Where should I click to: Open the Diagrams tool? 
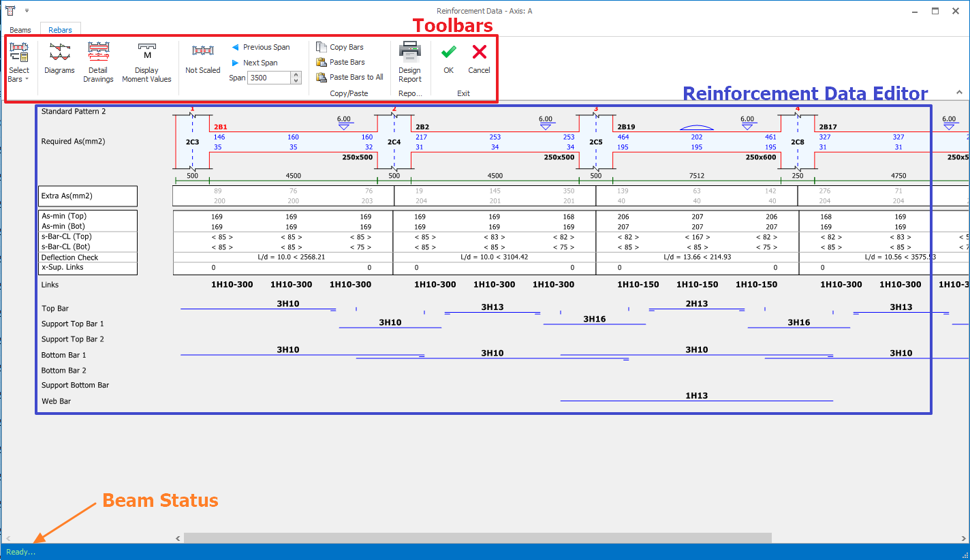59,60
